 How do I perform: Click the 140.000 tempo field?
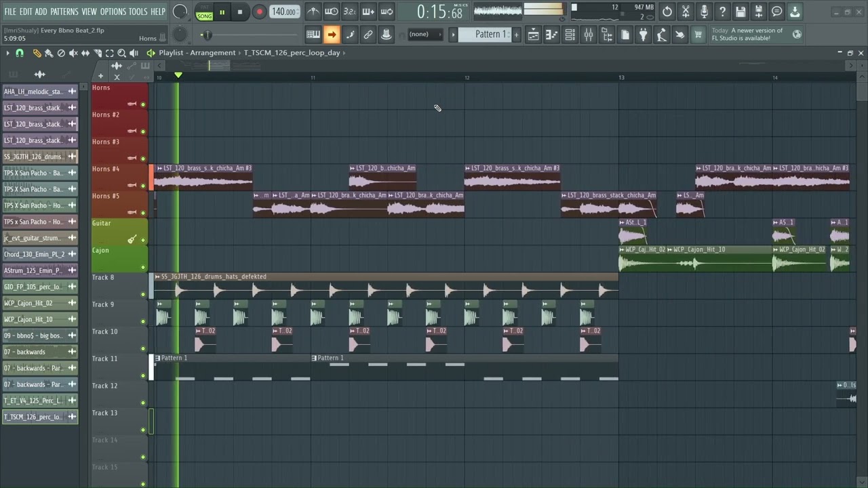pos(284,12)
